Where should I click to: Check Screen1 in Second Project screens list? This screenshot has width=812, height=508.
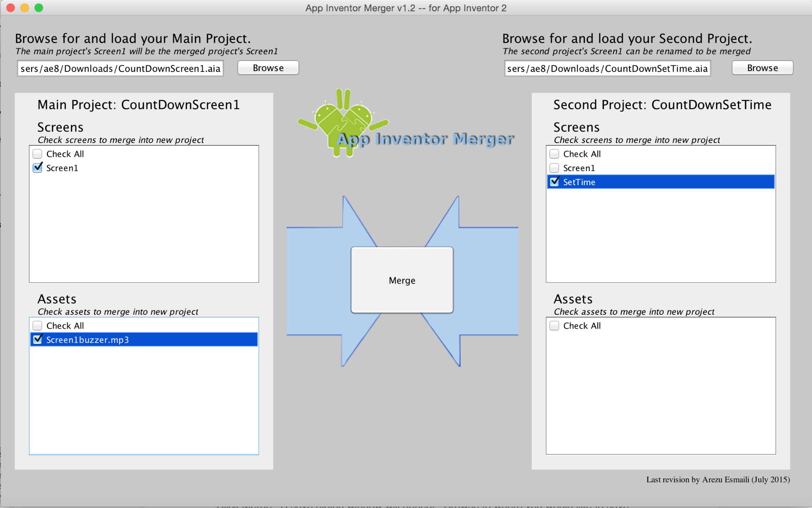554,168
